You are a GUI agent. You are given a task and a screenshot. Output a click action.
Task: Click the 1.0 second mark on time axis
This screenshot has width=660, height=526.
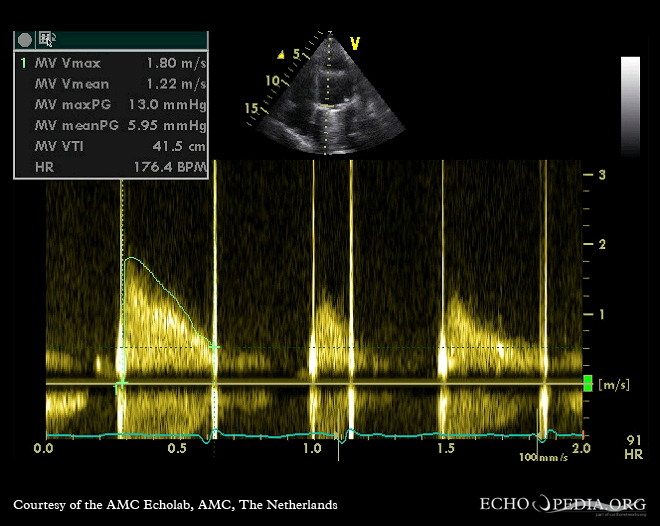click(x=313, y=450)
